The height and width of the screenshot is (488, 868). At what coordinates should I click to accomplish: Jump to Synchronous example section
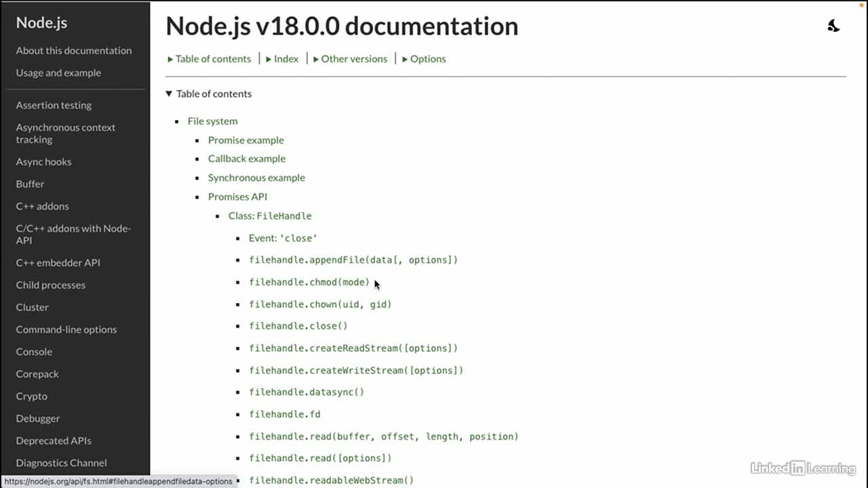[256, 178]
